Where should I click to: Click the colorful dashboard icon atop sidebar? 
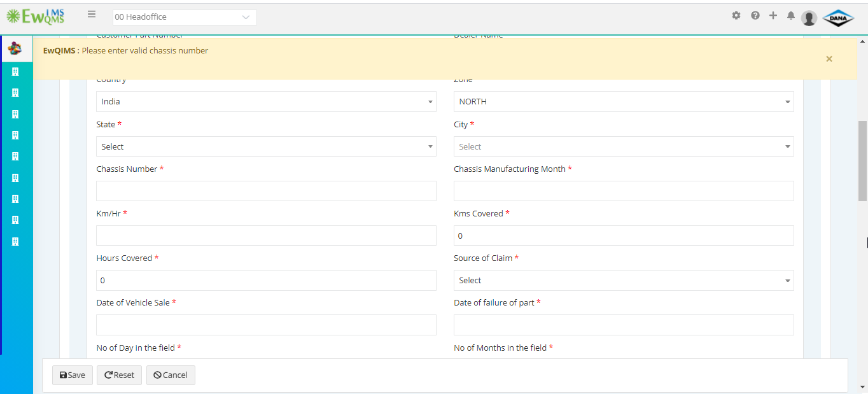(15, 49)
